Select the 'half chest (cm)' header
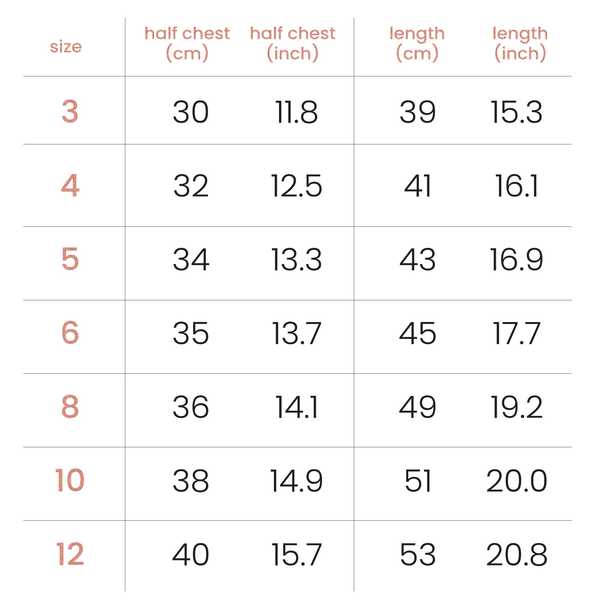Screen dimensions: 600x600 click(187, 43)
